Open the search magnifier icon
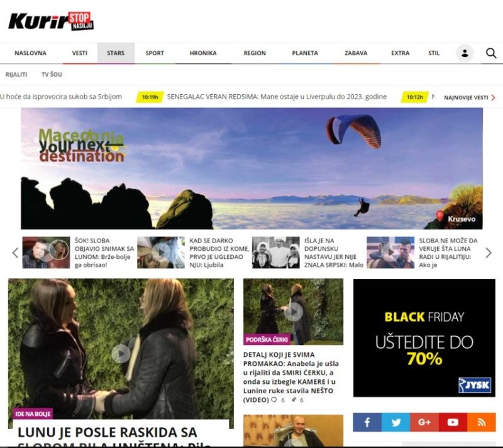The width and height of the screenshot is (503, 448). tap(491, 53)
